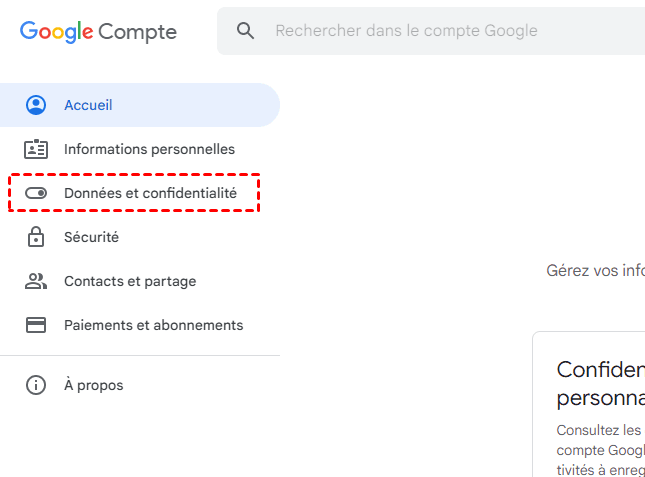645x477 pixels.
Task: Click the magnifying glass search icon
Action: tap(246, 31)
